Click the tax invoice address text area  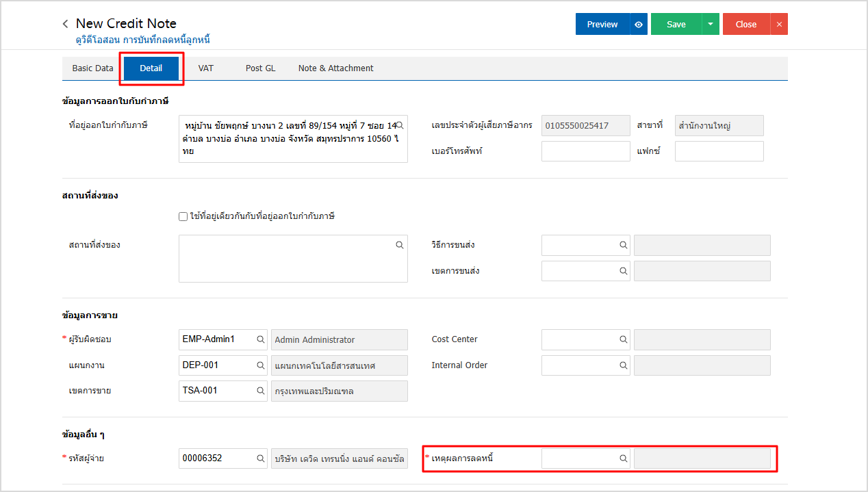[x=293, y=139]
